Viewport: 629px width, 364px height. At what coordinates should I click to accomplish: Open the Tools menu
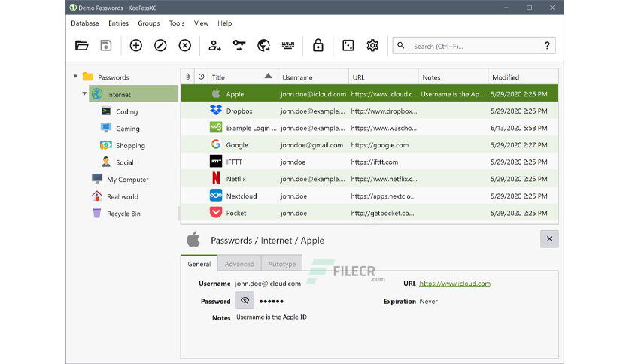click(177, 23)
